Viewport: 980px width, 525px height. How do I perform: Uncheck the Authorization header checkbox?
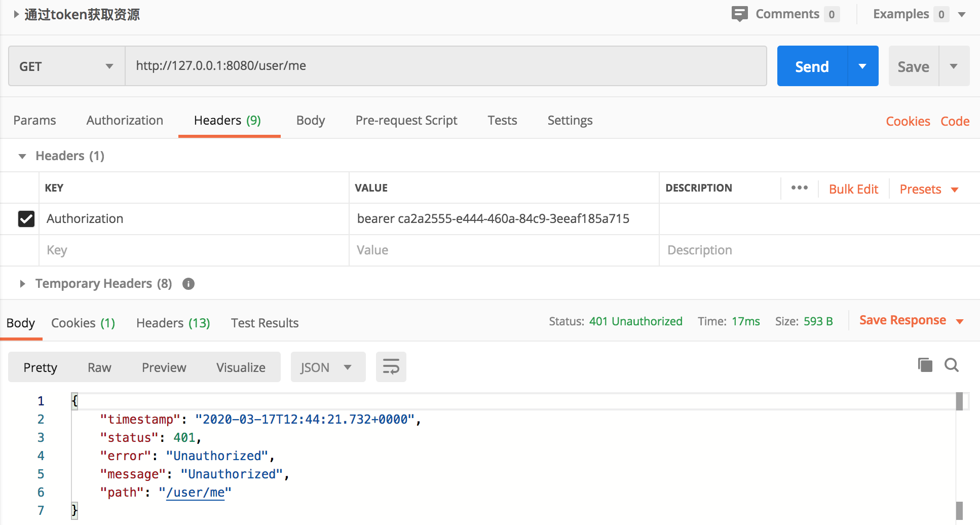coord(26,219)
